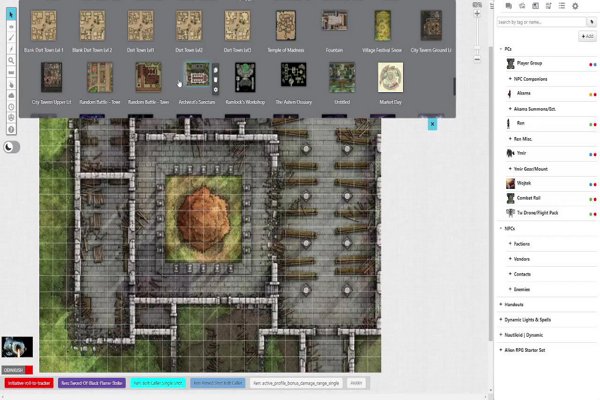The image size is (600, 400).
Task: Open the Player Group character entry
Action: [550, 64]
